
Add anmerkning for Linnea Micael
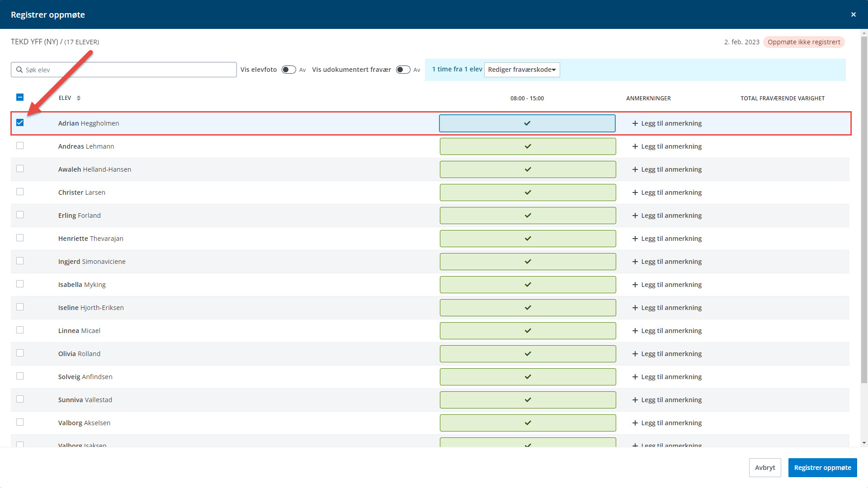click(667, 331)
